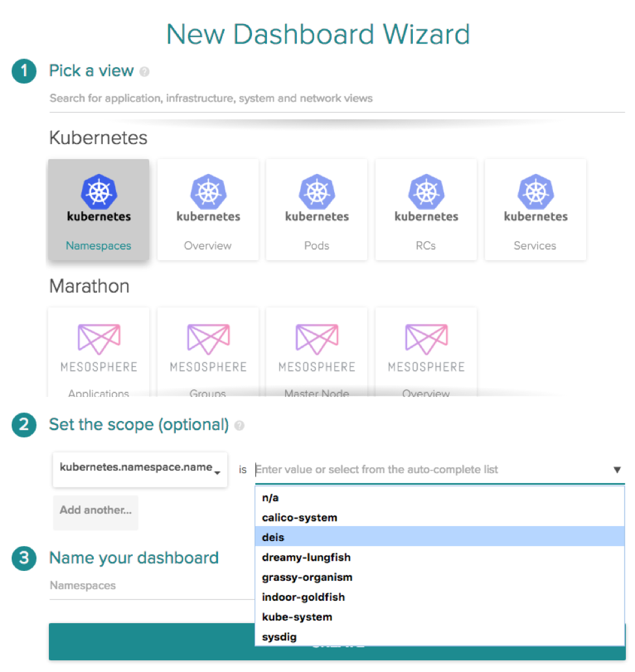635x672 pixels.
Task: Choose calico-system from the namespace list
Action: pyautogui.click(x=440, y=518)
